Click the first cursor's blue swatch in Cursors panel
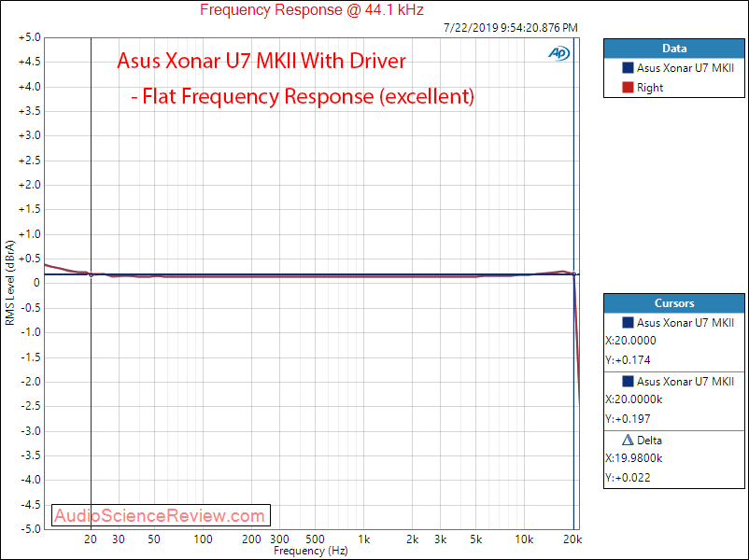This screenshot has height=560, width=749. coord(628,323)
